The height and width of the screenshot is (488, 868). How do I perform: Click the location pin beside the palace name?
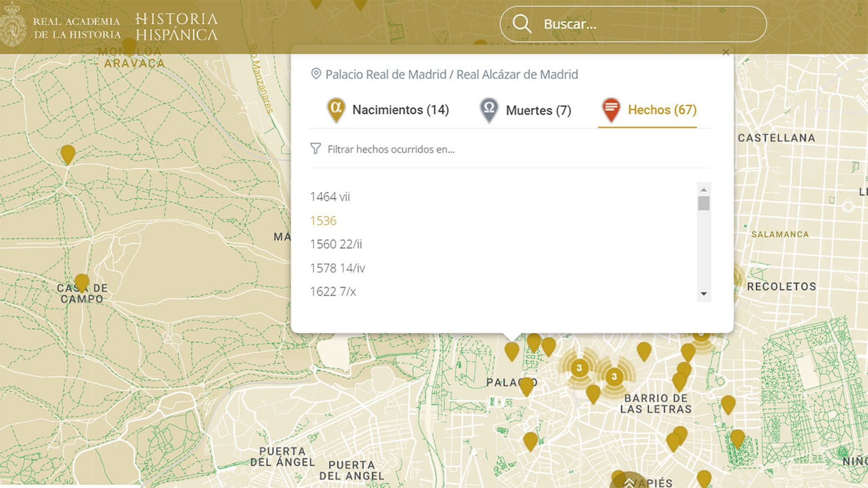click(x=316, y=74)
